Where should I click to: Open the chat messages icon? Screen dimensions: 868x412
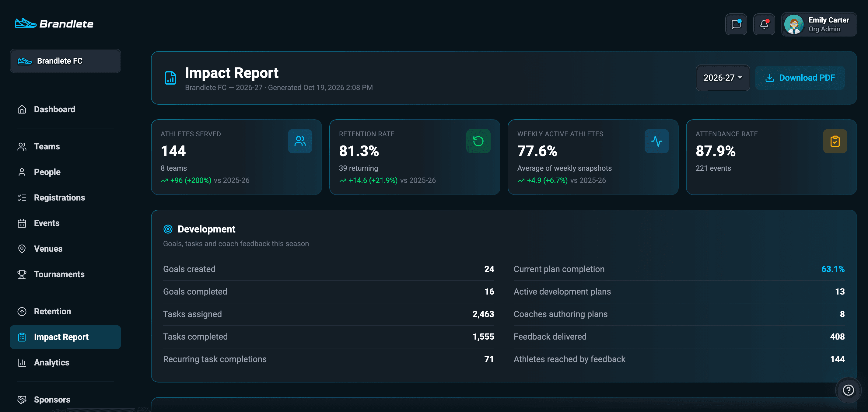[736, 24]
